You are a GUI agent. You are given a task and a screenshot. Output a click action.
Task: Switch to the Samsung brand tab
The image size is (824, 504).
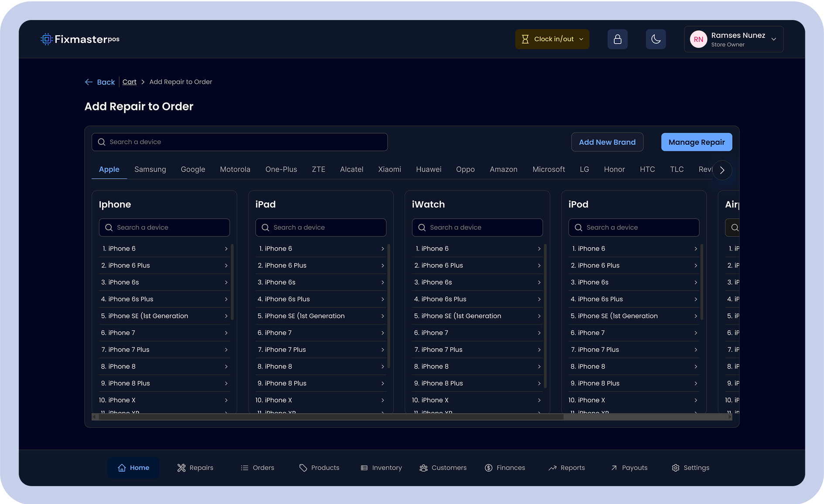(150, 169)
